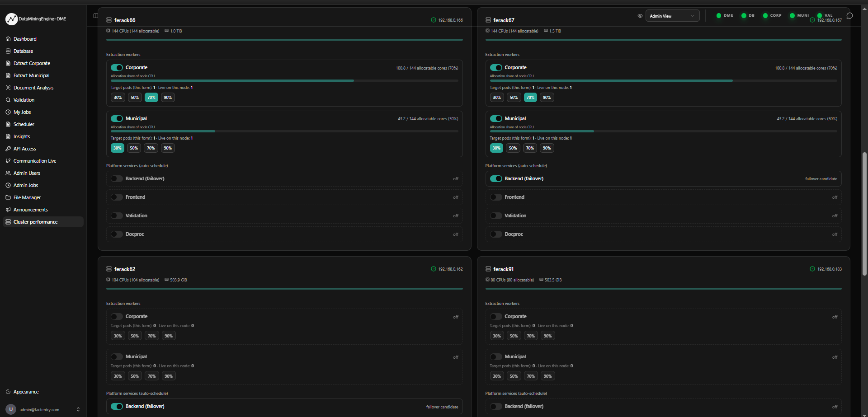Enable Backend (failover) on ferack66
The width and height of the screenshot is (868, 417).
tap(117, 178)
